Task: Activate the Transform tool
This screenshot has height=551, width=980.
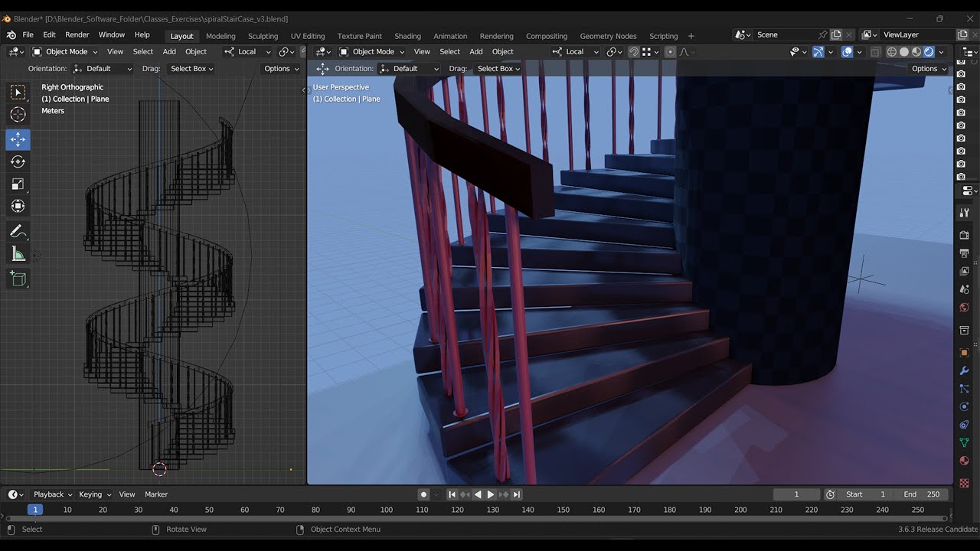Action: (18, 206)
